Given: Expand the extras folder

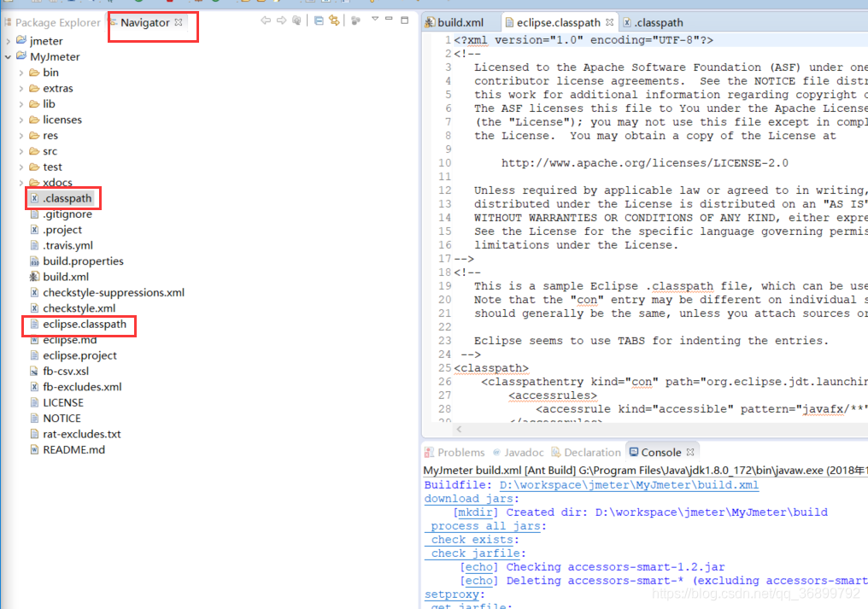Looking at the screenshot, I should pos(21,88).
